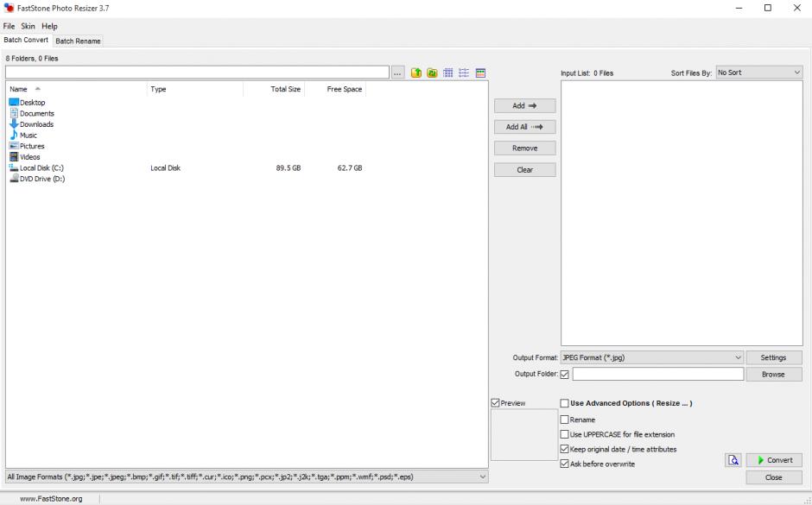Sort by the Name column header
The width and height of the screenshot is (812, 505).
(x=76, y=89)
